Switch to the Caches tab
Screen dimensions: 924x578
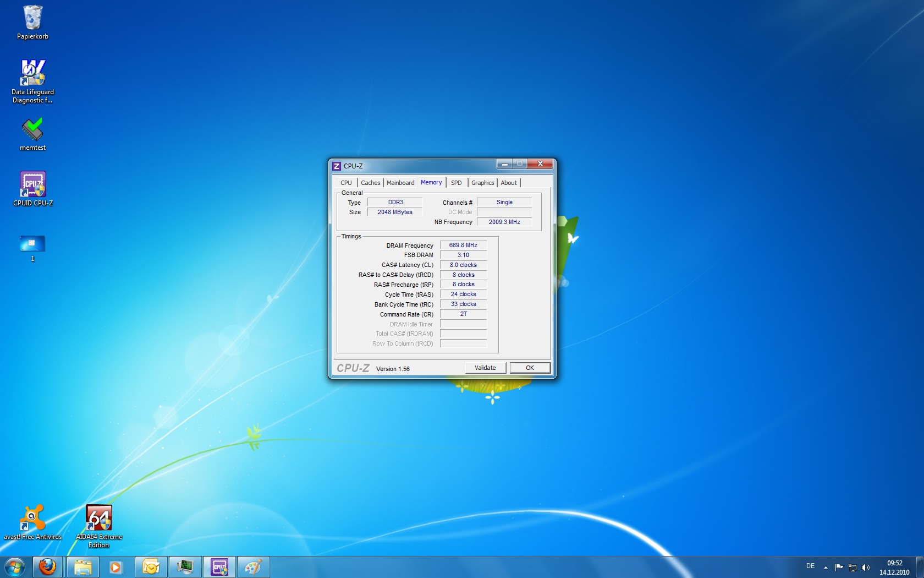coord(370,183)
